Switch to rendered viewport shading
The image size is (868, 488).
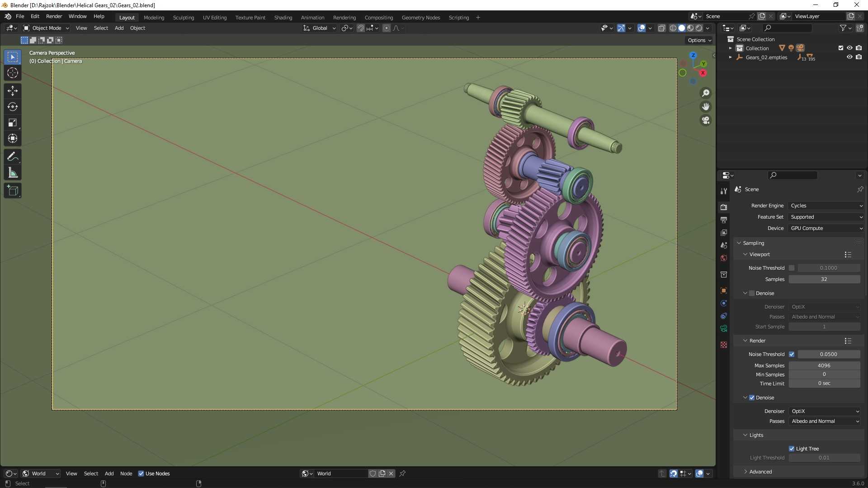click(x=699, y=28)
